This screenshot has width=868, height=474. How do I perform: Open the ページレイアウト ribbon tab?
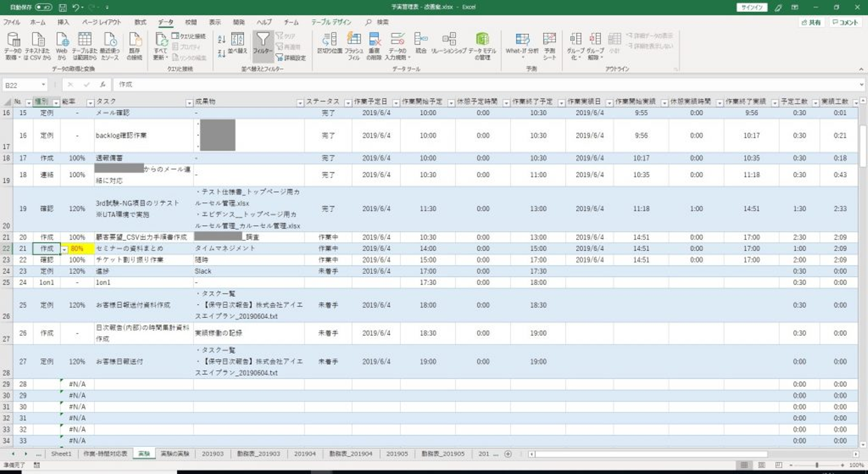(101, 22)
